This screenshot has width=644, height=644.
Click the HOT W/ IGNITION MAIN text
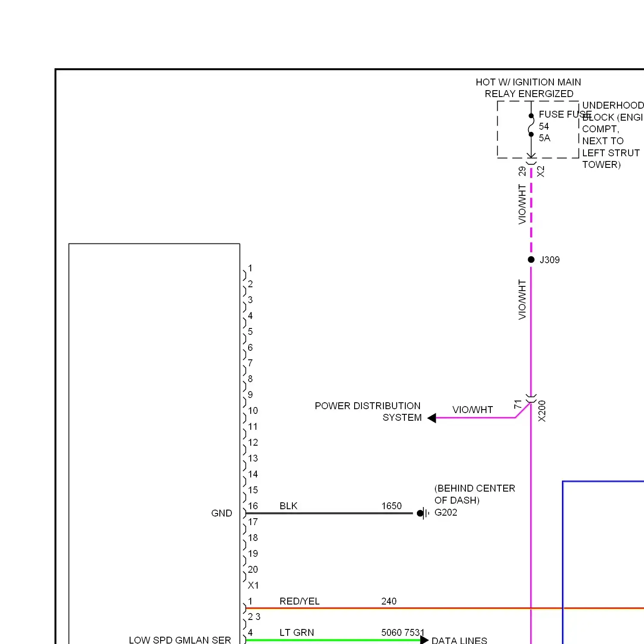[x=528, y=82]
